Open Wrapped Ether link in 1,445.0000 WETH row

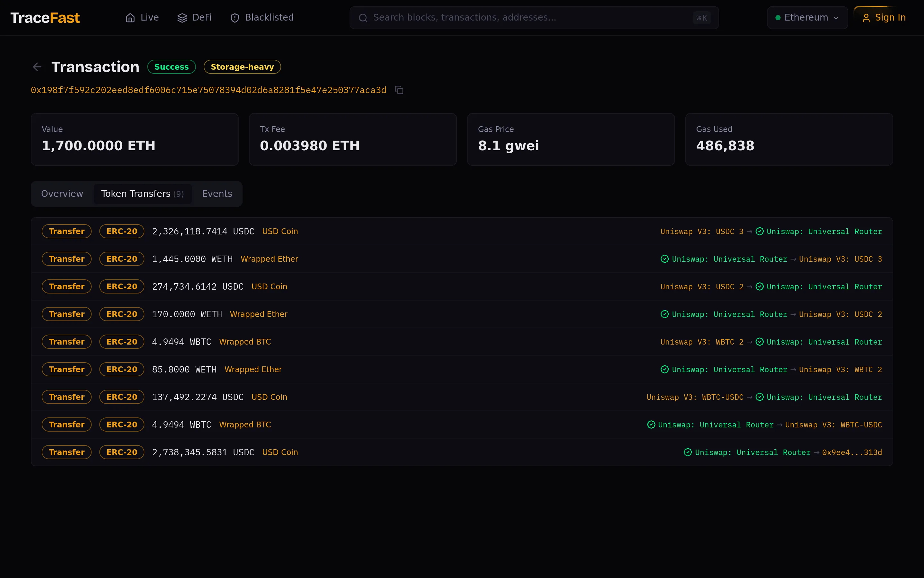point(269,259)
